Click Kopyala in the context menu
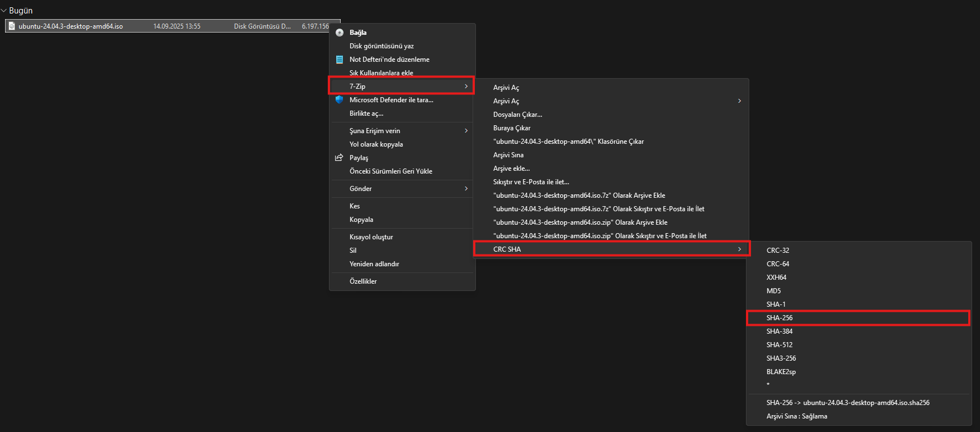980x432 pixels. 402,220
